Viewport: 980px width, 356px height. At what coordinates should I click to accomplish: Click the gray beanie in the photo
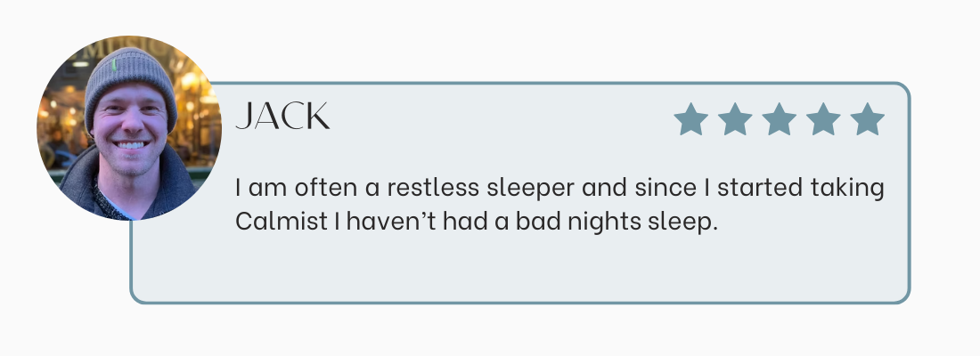pyautogui.click(x=129, y=73)
